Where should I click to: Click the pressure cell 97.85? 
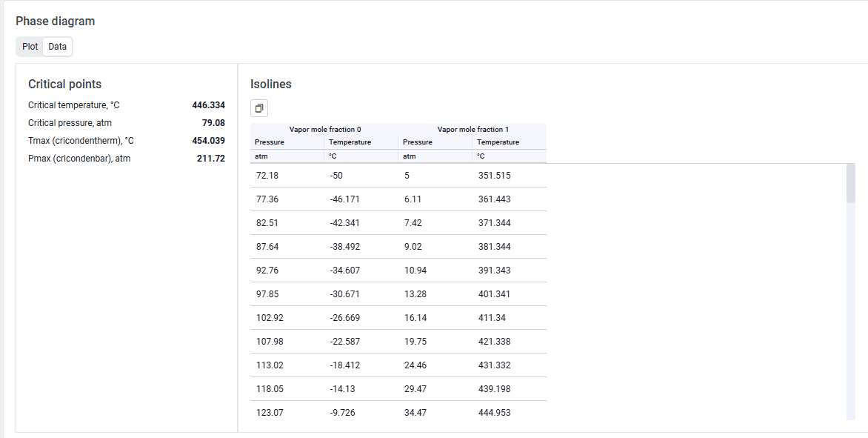(x=287, y=294)
